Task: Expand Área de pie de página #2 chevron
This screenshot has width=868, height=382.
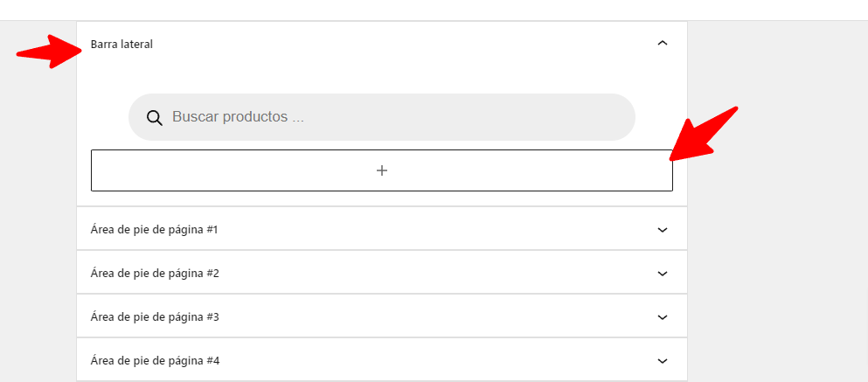Action: (662, 274)
